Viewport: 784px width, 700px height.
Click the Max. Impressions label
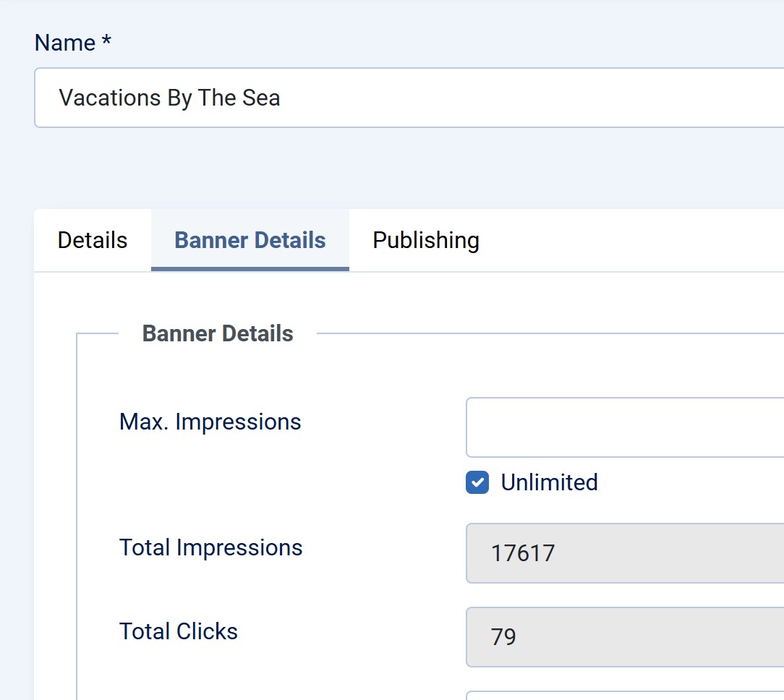pyautogui.click(x=210, y=422)
